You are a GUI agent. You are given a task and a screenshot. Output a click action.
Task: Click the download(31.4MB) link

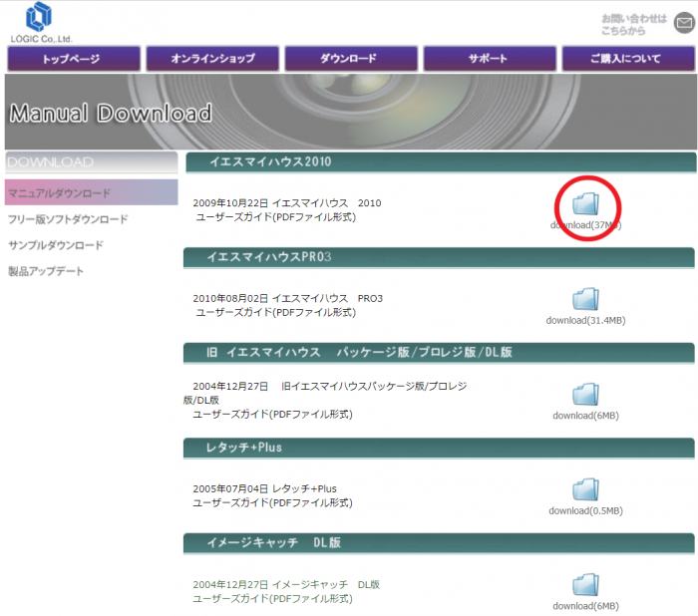(585, 321)
